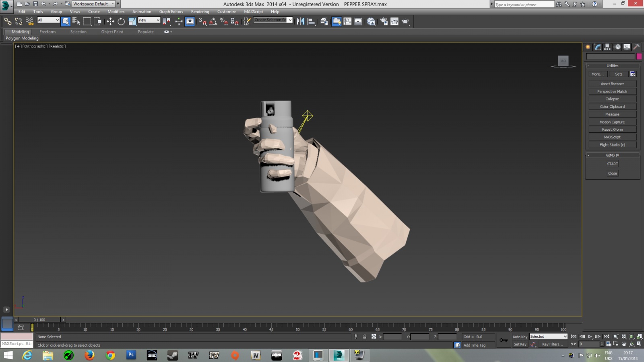The width and height of the screenshot is (644, 362).
Task: Open the Rendering menu
Action: tap(200, 12)
